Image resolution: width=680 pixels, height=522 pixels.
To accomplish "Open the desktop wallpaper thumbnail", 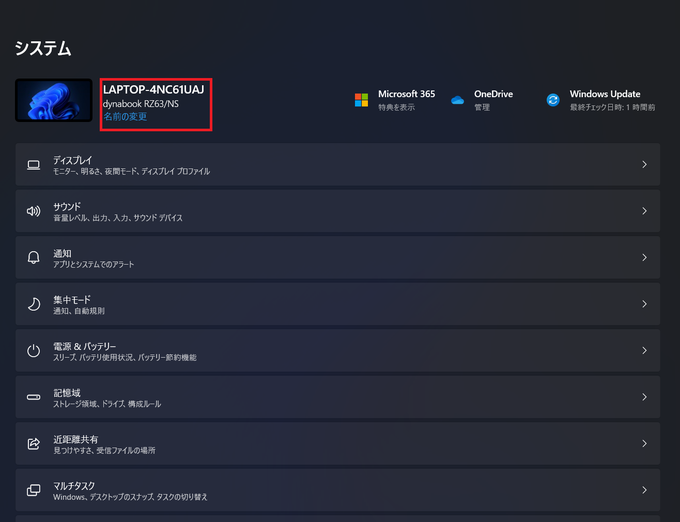I will (54, 100).
